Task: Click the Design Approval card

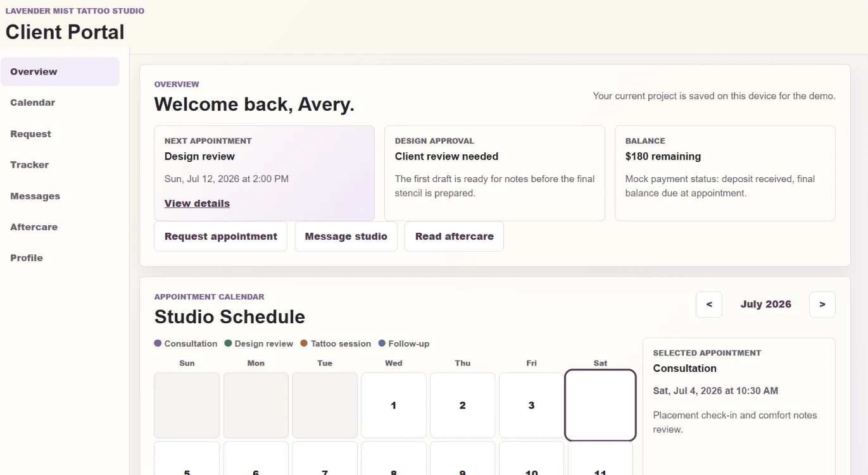Action: (494, 173)
